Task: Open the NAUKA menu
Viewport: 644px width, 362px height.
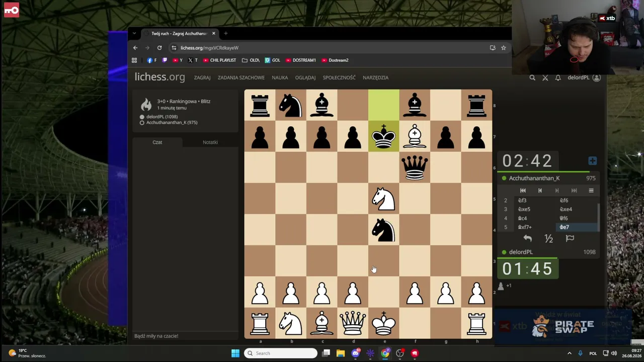Action: [x=280, y=77]
